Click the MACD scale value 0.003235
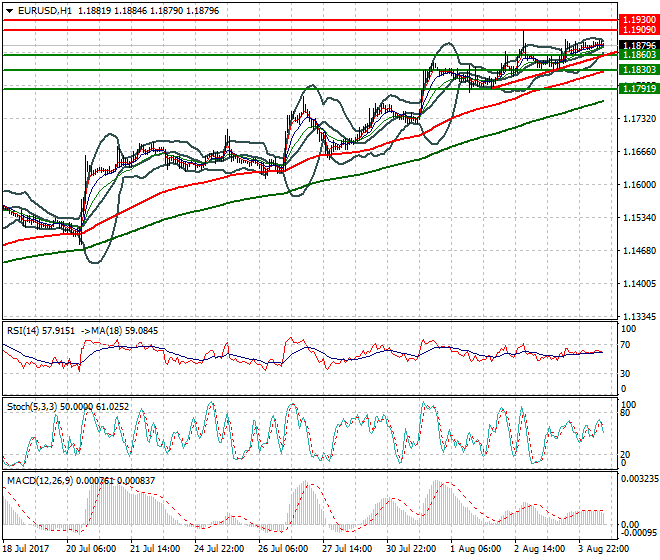This screenshot has height=560, width=660. 639,479
